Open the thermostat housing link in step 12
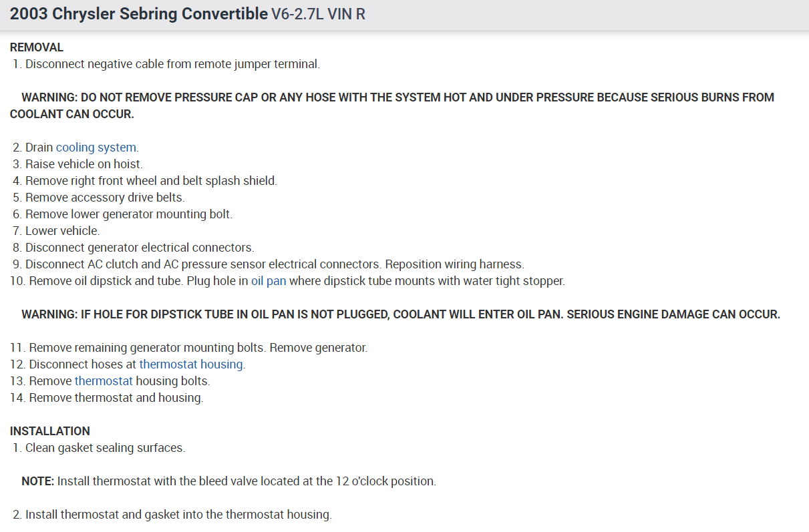Image resolution: width=809 pixels, height=532 pixels. (x=192, y=364)
